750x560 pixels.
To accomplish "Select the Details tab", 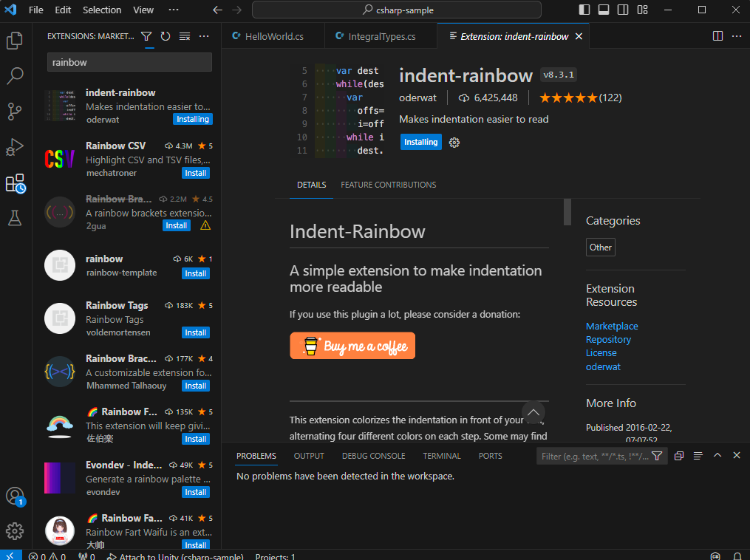I will (311, 185).
